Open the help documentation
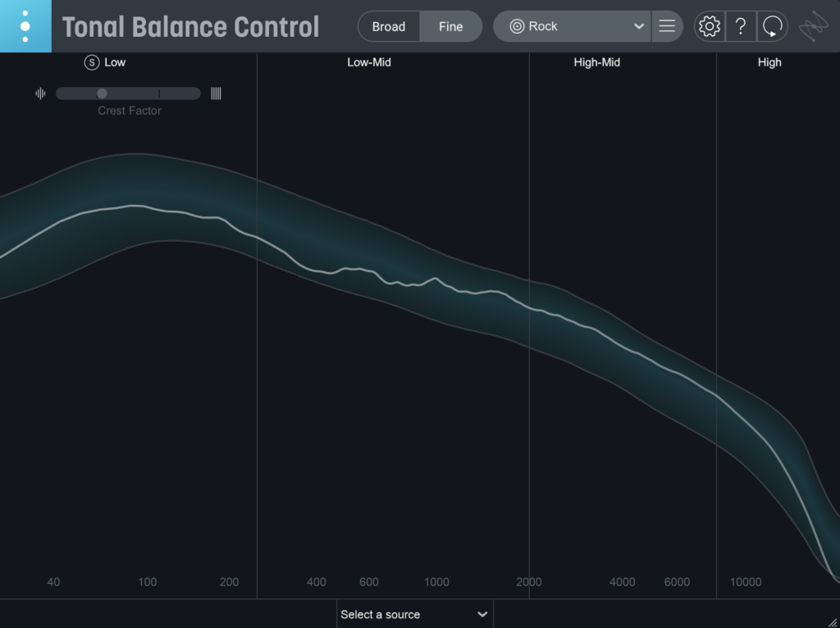This screenshot has height=628, width=840. coord(741,25)
